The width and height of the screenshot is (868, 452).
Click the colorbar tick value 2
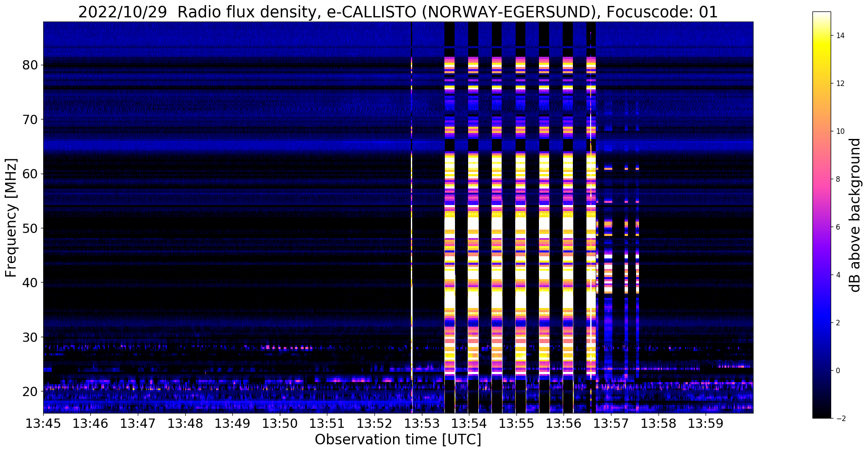point(837,323)
